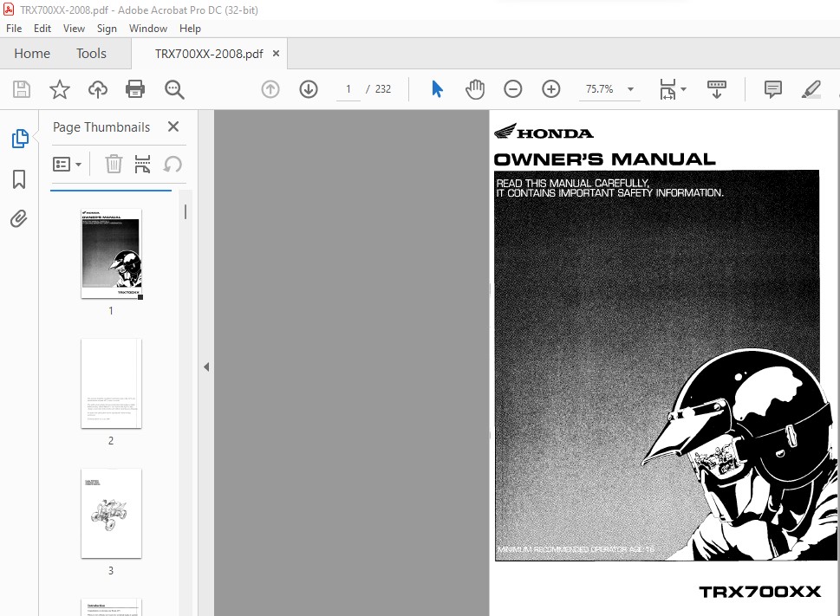Click the Delete pages trash icon
The height and width of the screenshot is (616, 840).
(114, 164)
